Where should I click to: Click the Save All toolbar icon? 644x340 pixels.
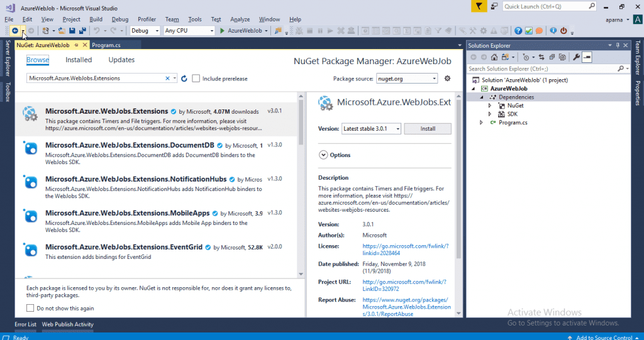82,31
